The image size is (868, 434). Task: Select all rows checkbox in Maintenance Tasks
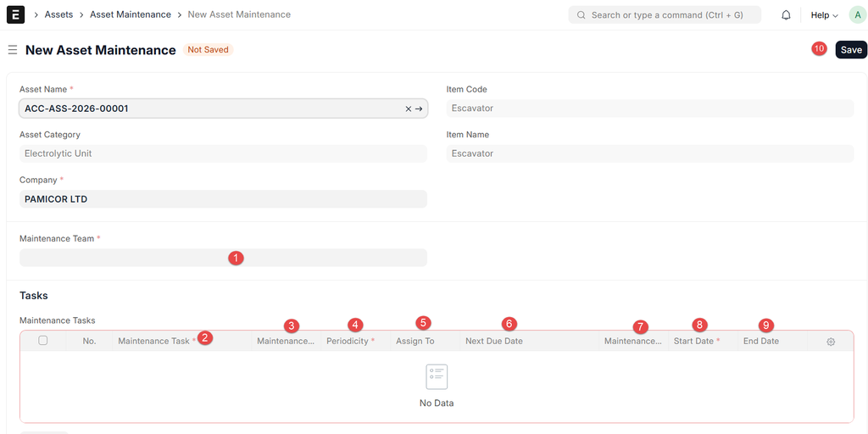click(x=43, y=341)
